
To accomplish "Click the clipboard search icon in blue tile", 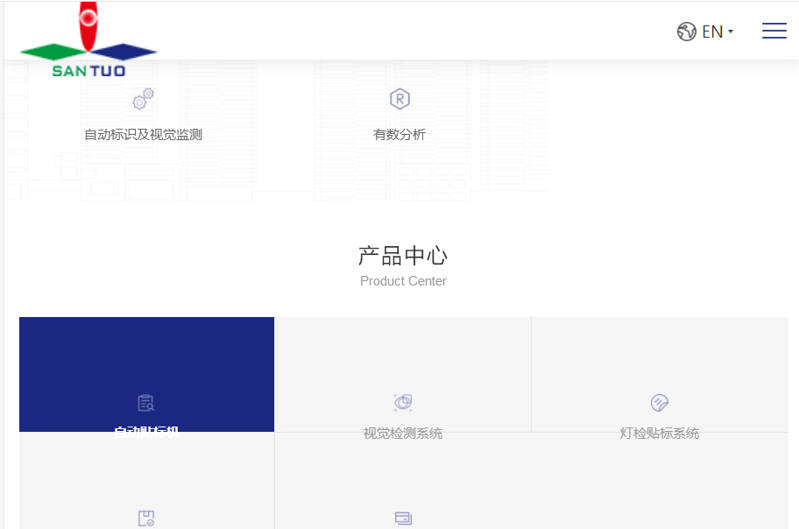I will (x=146, y=403).
